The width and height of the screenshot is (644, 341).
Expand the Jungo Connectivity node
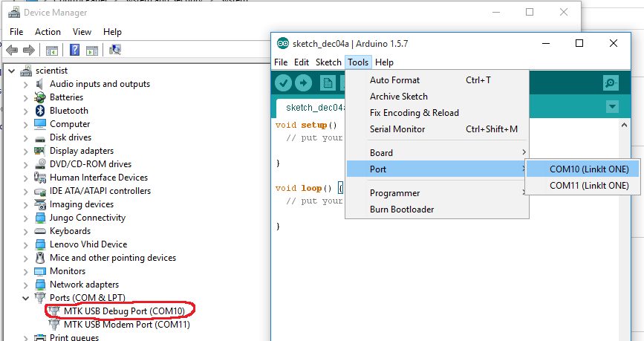(x=25, y=218)
